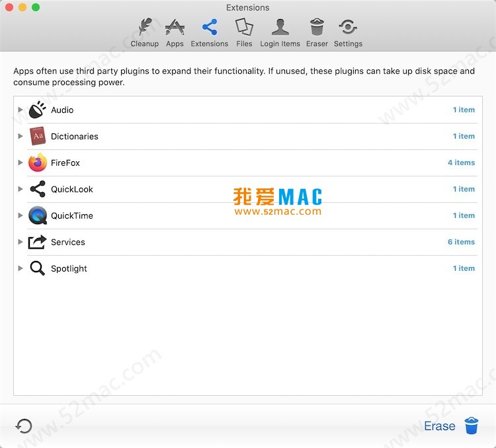
Task: Close the Extensions window with red button
Action: point(9,7)
